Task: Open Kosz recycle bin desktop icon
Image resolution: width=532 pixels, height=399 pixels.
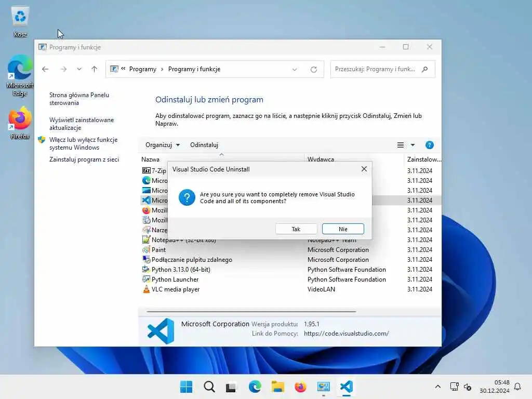Action: click(20, 22)
